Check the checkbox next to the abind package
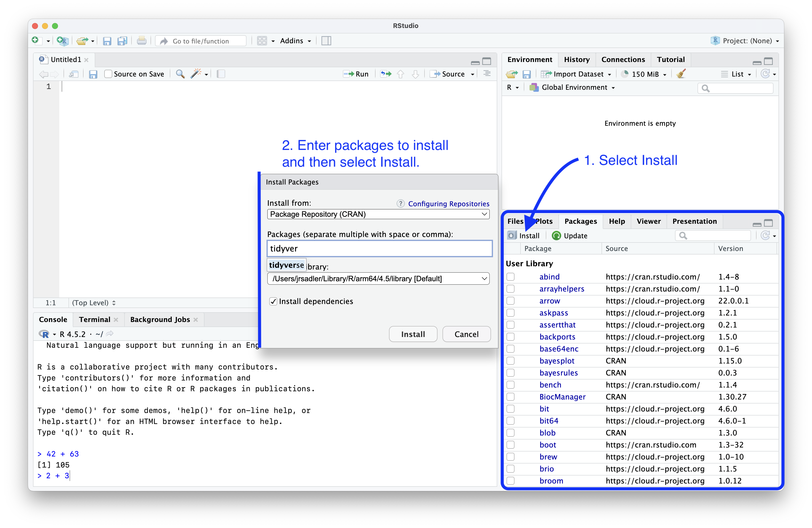This screenshot has height=528, width=812. (511, 276)
